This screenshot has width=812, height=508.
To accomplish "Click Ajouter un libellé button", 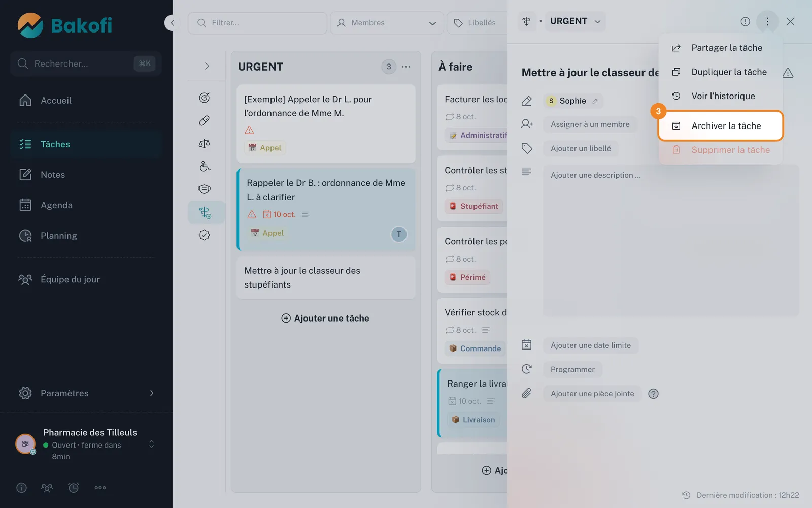I will (581, 148).
